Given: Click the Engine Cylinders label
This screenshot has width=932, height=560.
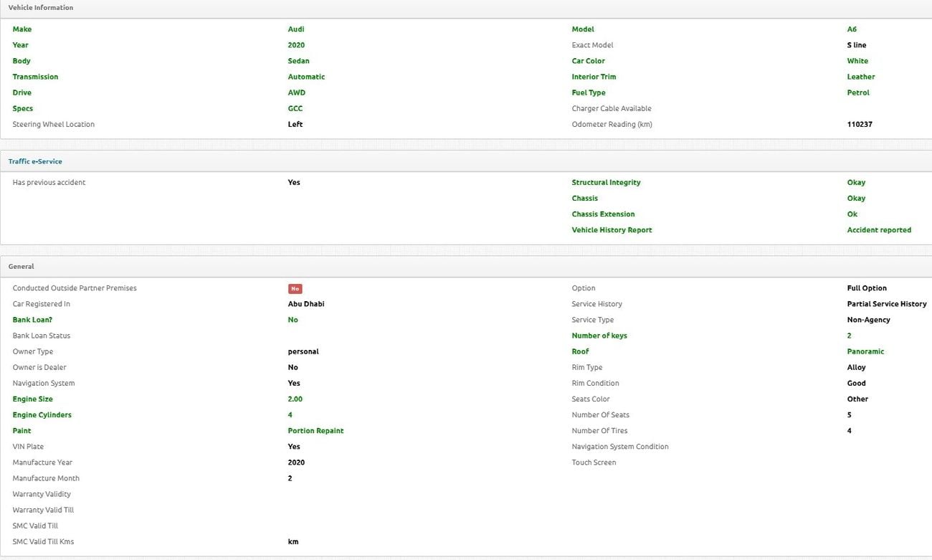Looking at the screenshot, I should click(42, 414).
